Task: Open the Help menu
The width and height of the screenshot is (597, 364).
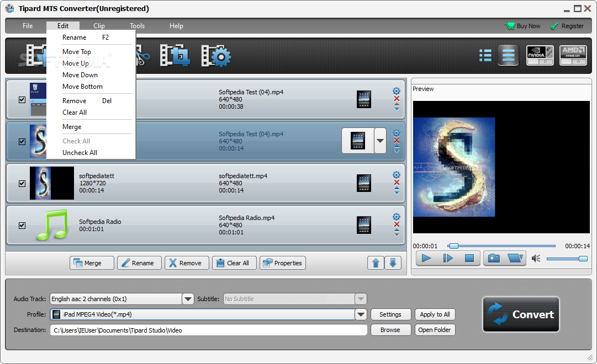Action: click(176, 26)
